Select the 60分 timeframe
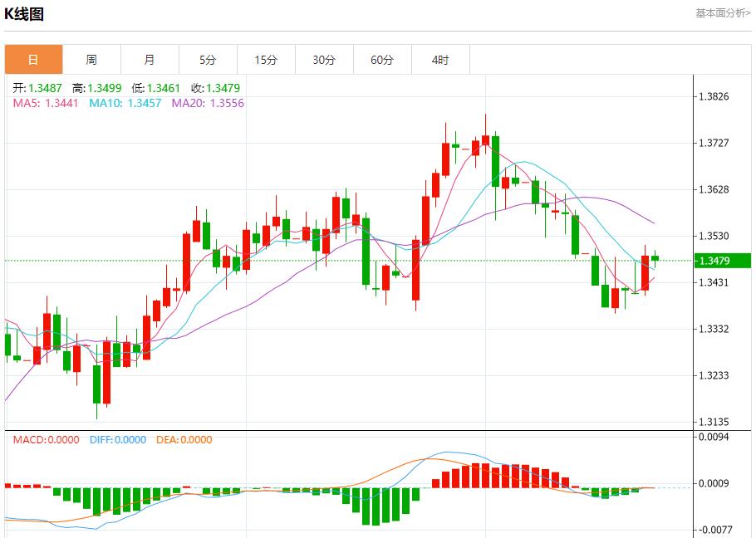756x538 pixels. 382,59
